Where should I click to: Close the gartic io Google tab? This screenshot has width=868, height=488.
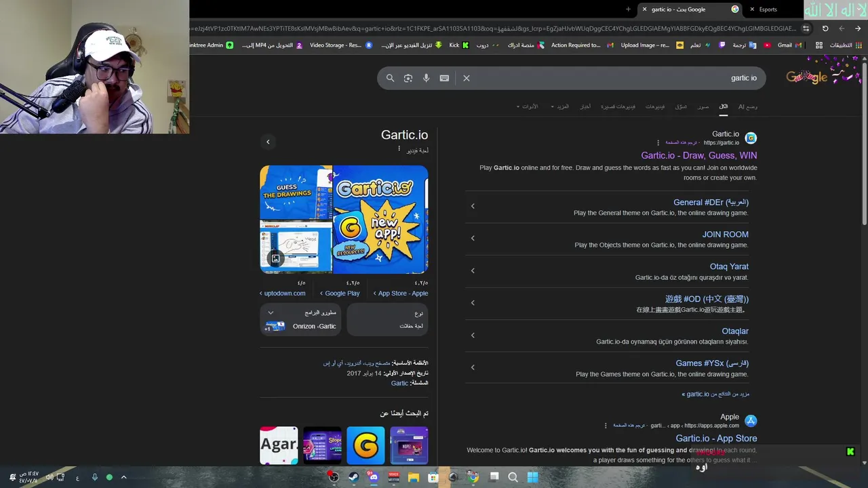(x=644, y=9)
